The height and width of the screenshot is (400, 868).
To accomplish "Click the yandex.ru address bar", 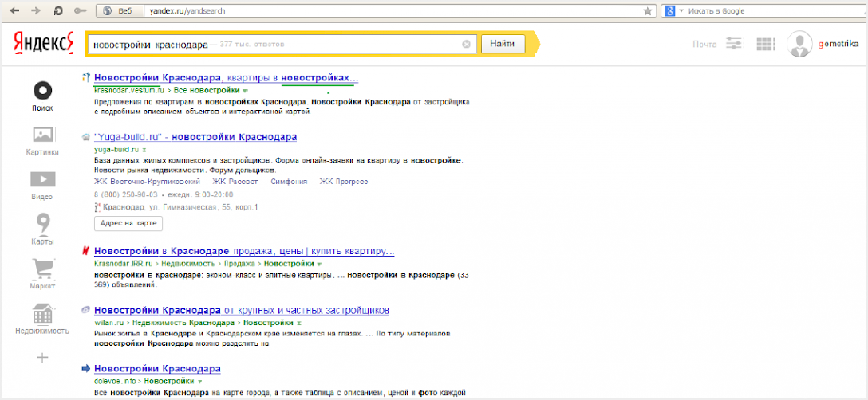I will 394,11.
